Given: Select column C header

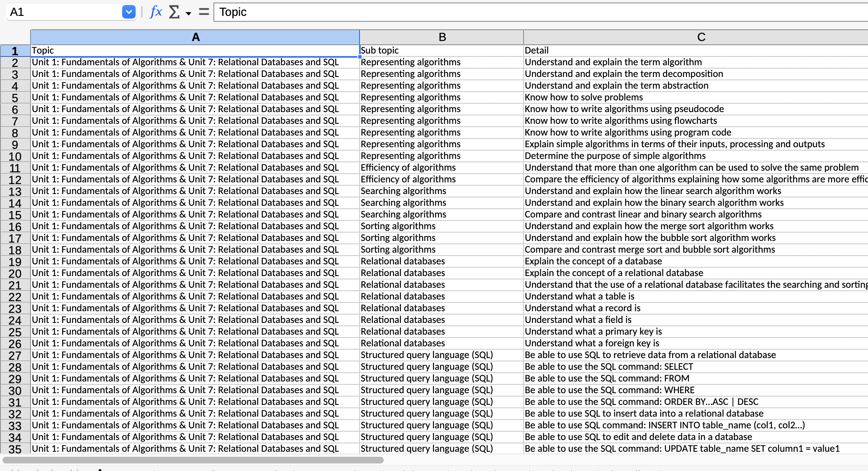Looking at the screenshot, I should click(x=701, y=37).
